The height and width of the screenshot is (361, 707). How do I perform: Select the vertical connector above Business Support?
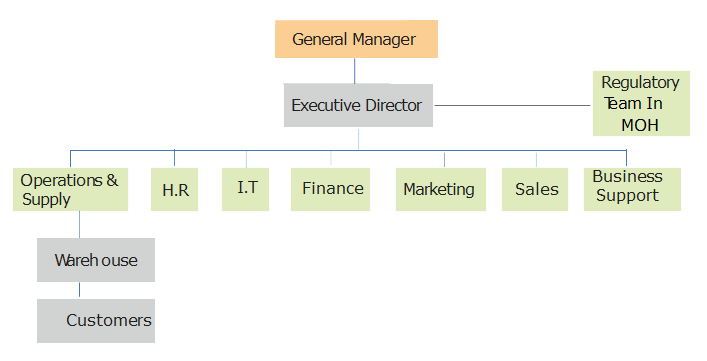(x=626, y=158)
